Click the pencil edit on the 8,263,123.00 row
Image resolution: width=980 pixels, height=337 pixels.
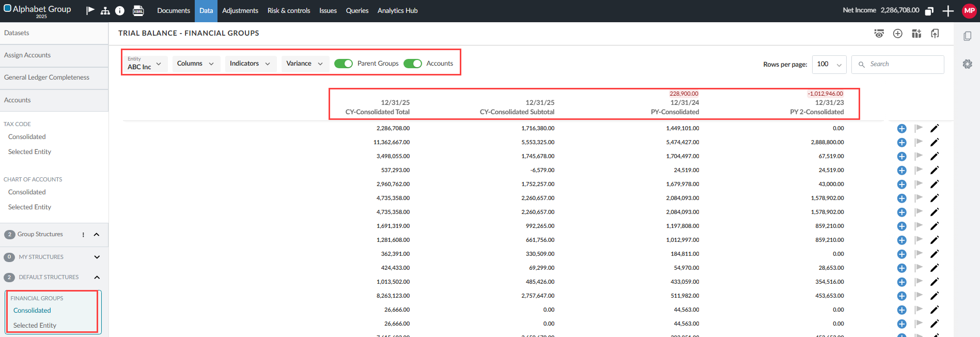[x=935, y=296]
